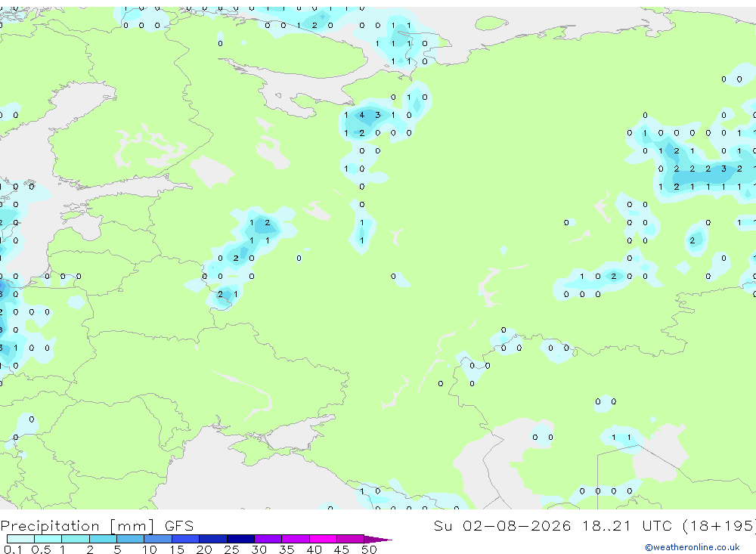756x554 pixels.
Task: Click the purple arrow tip ending the legend
Action: 378,540
